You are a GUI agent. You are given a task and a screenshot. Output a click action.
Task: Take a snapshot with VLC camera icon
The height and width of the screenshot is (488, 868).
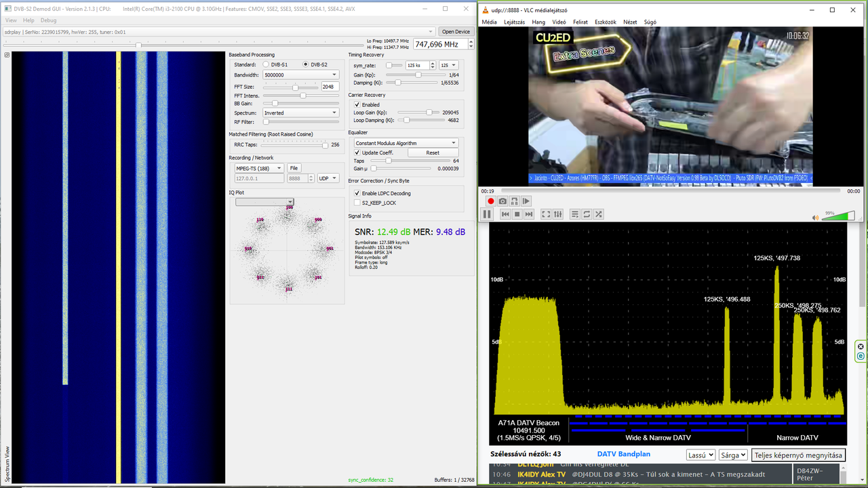coord(502,201)
